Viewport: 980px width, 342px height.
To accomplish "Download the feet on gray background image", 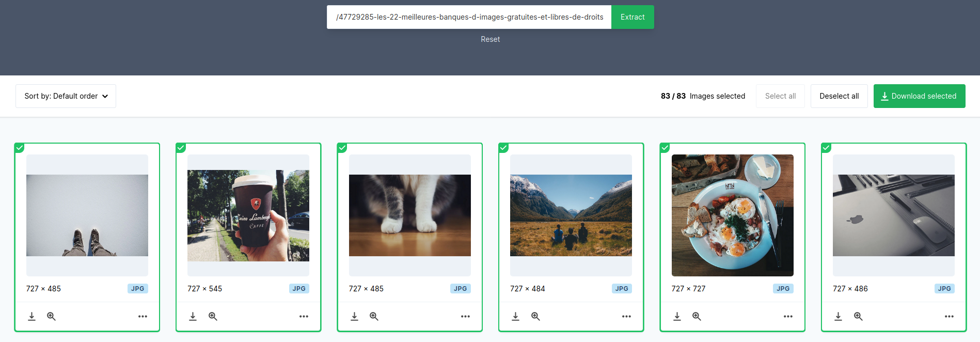I will click(x=31, y=316).
